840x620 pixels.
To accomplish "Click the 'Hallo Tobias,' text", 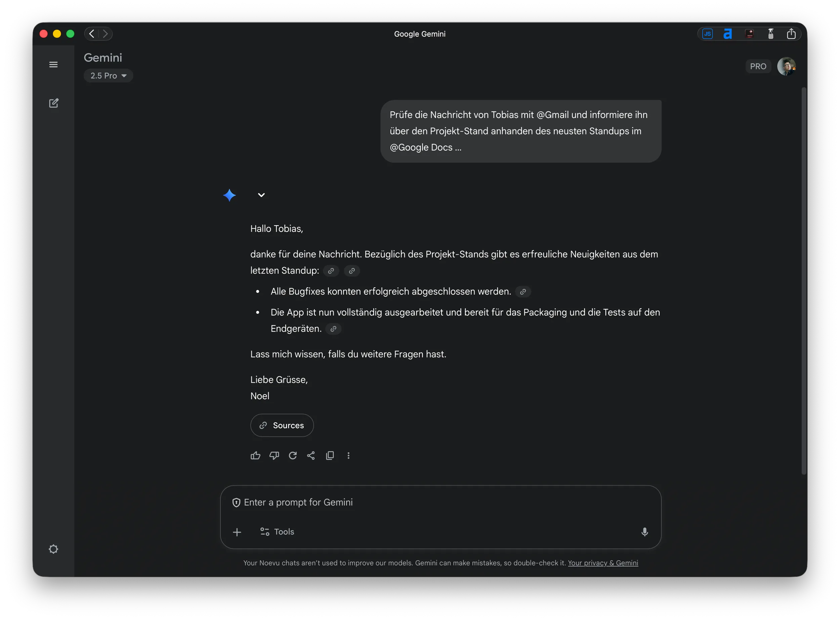I will (277, 229).
